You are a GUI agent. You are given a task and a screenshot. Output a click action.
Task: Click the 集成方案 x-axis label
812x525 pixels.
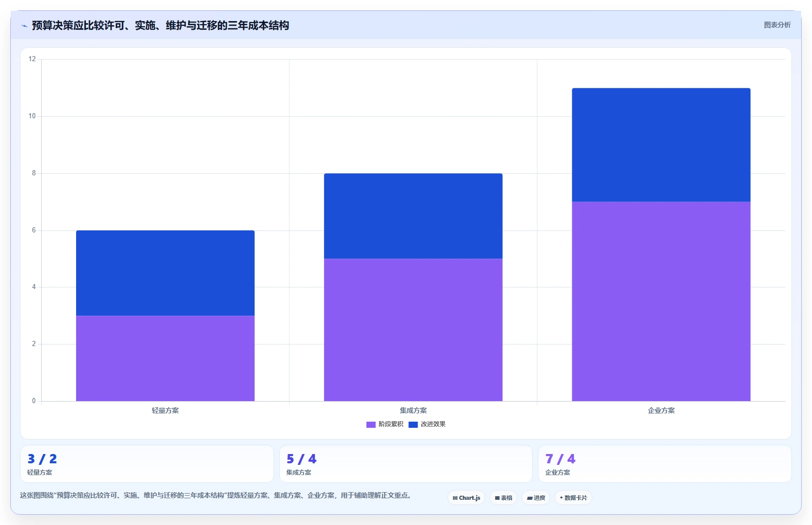click(x=413, y=410)
